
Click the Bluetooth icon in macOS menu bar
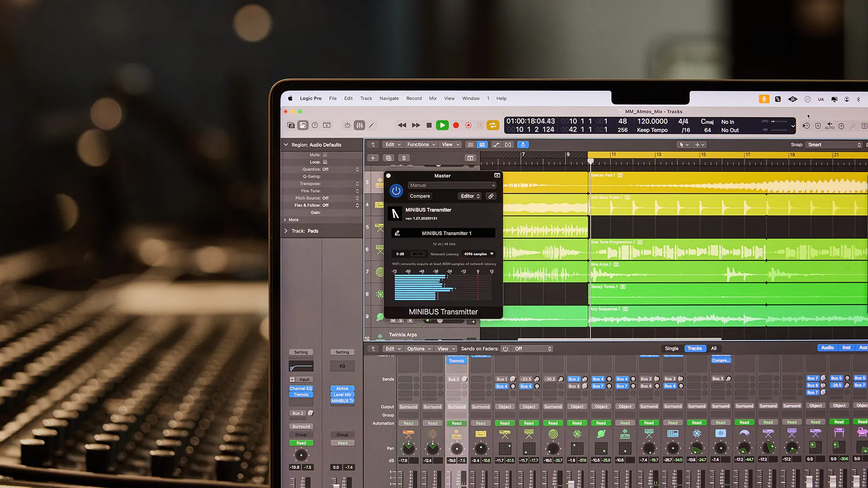tap(858, 99)
